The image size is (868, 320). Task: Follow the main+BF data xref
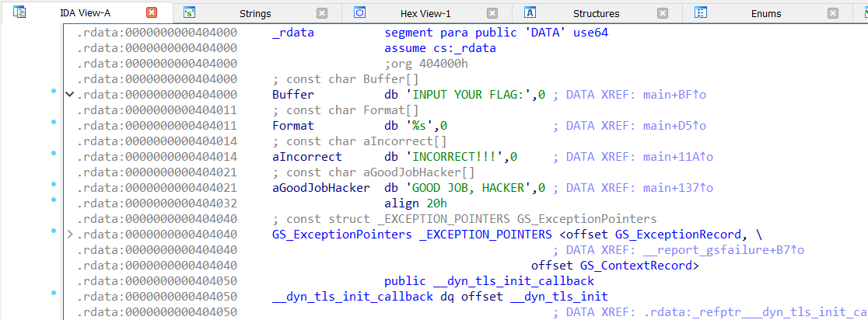pyautogui.click(x=675, y=95)
